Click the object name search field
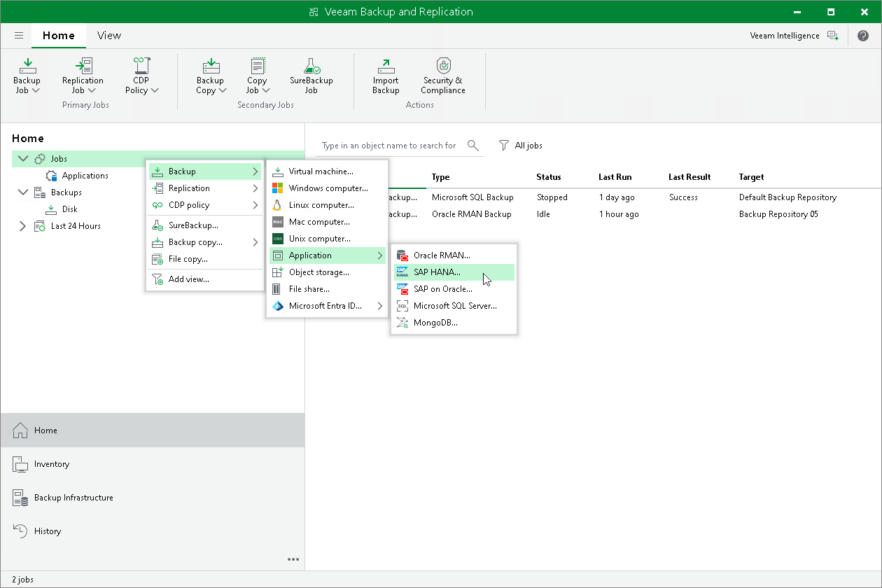This screenshot has width=882, height=588. coord(388,146)
